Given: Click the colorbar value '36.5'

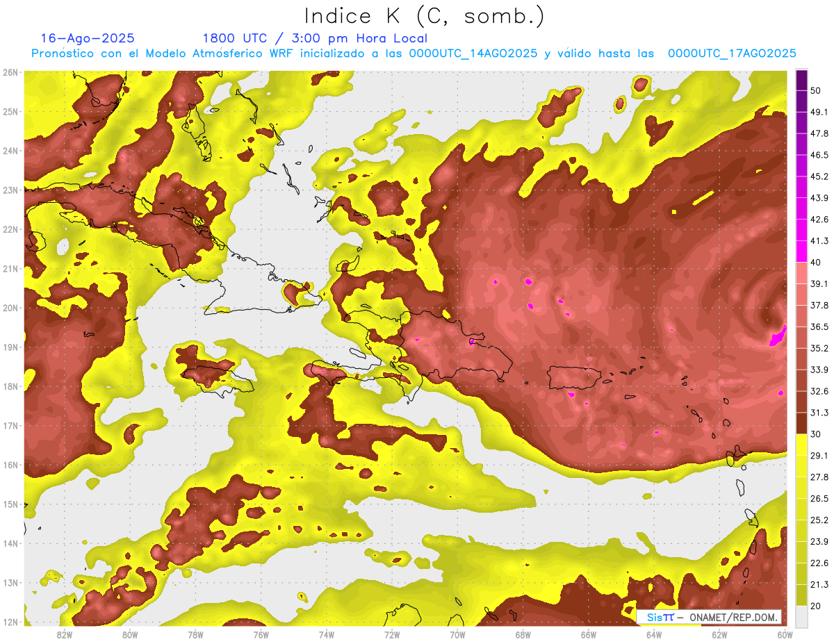Looking at the screenshot, I should (x=819, y=327).
